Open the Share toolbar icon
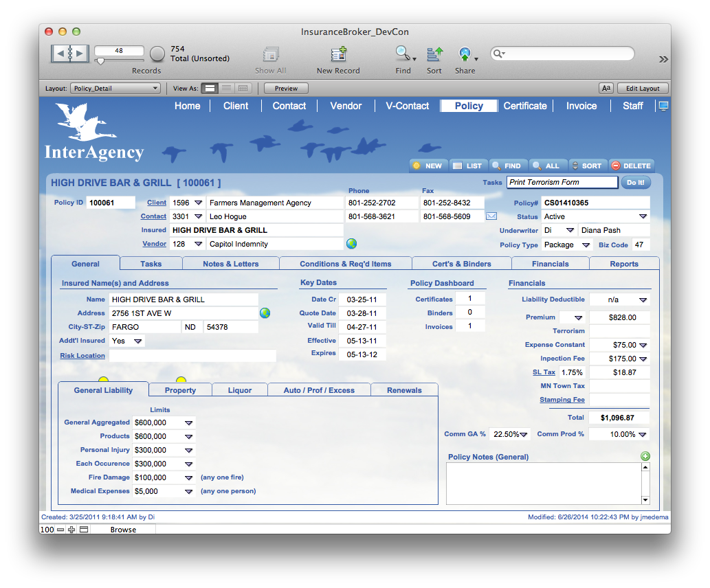The image size is (710, 588). pyautogui.click(x=465, y=54)
